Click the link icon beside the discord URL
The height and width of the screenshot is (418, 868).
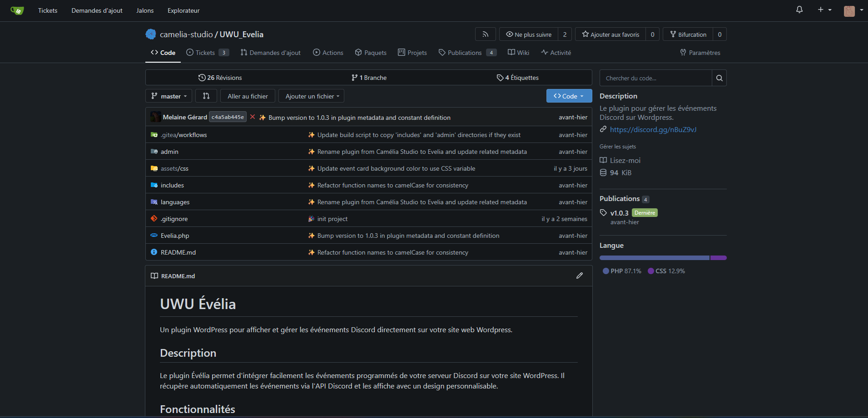(603, 129)
